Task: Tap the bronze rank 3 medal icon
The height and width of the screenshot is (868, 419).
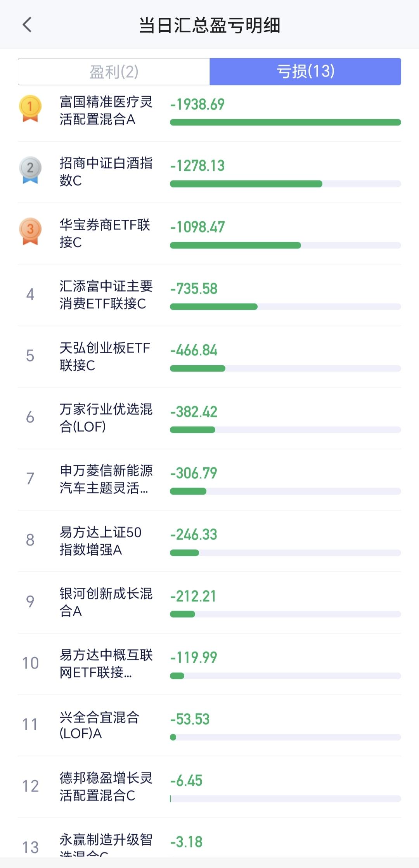Action: (x=30, y=231)
